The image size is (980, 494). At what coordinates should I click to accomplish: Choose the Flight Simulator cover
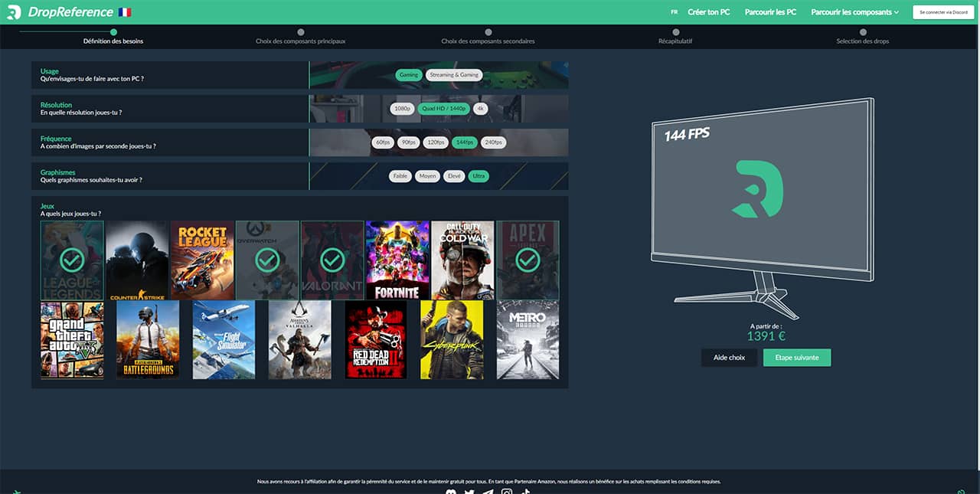click(x=224, y=340)
